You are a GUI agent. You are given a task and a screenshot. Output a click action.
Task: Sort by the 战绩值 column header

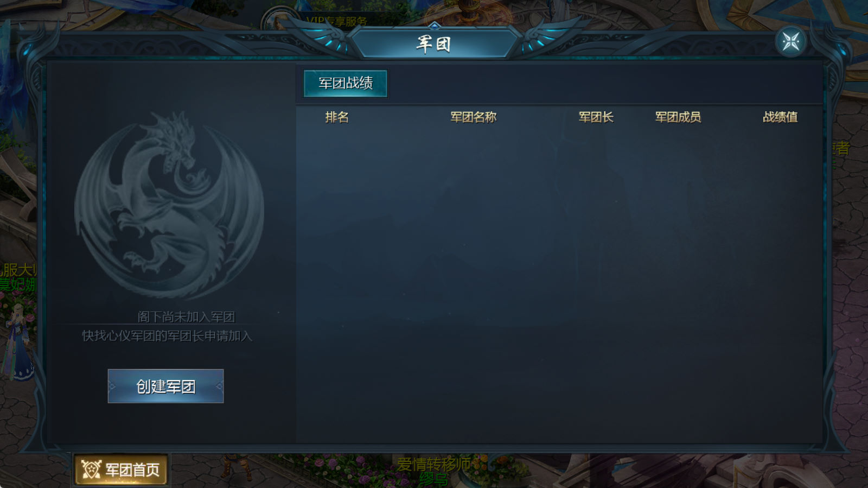(780, 117)
